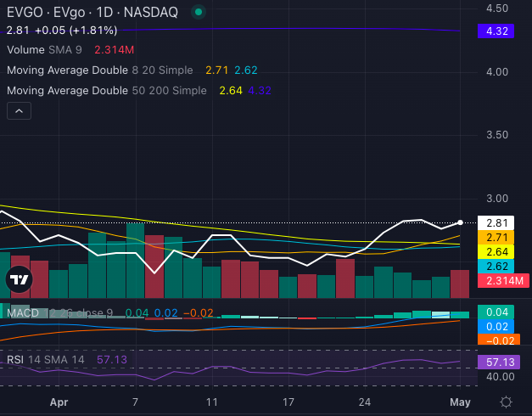The image size is (532, 416).
Task: Click the 2.81 +0.05 (+1.81%) quote text
Action: 62,31
